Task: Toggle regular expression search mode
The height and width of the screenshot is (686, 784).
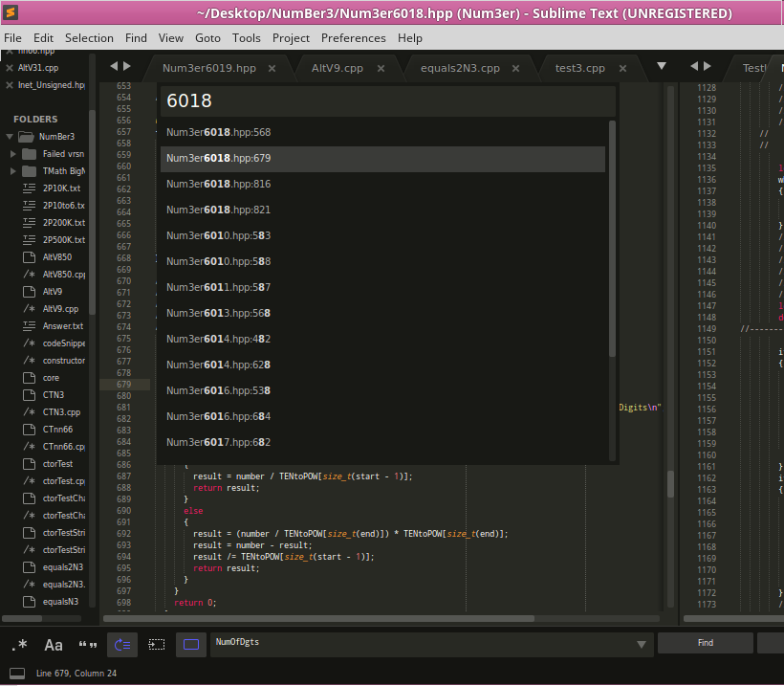Action: tap(19, 644)
